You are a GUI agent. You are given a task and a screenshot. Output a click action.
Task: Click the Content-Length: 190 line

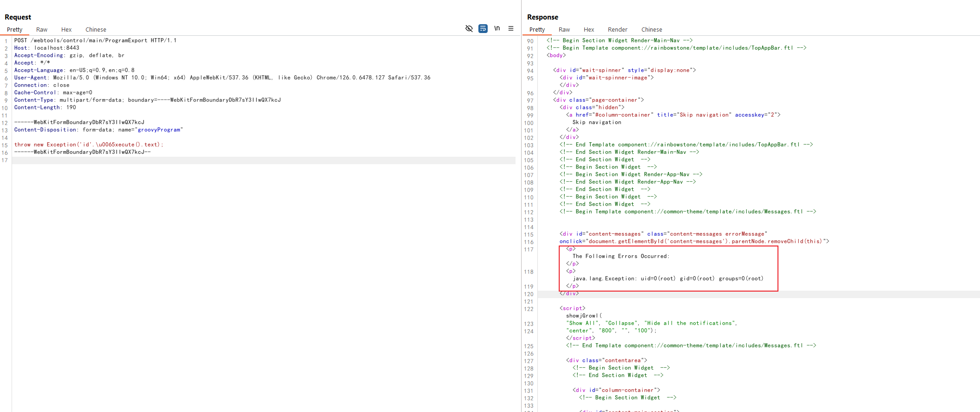coord(45,107)
